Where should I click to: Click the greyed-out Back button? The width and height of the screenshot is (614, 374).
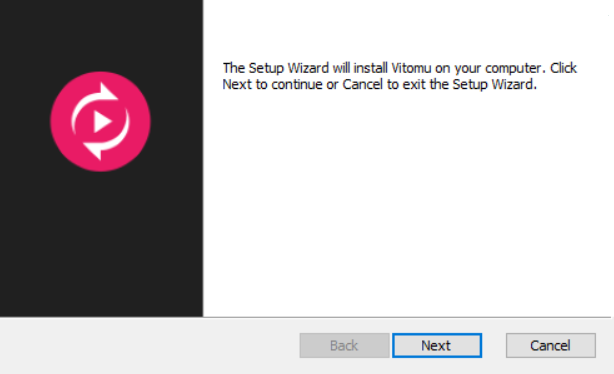click(345, 345)
